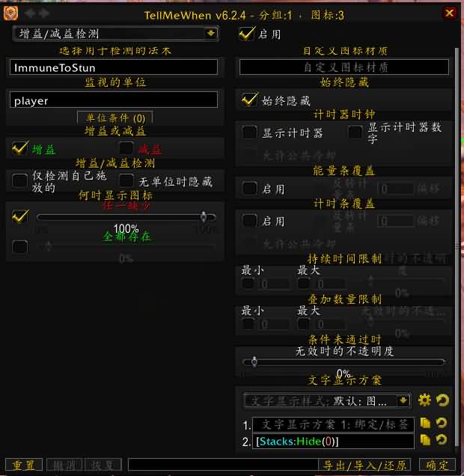Open text layout settings gear icon
Screen dimensions: 464x476
tap(424, 400)
